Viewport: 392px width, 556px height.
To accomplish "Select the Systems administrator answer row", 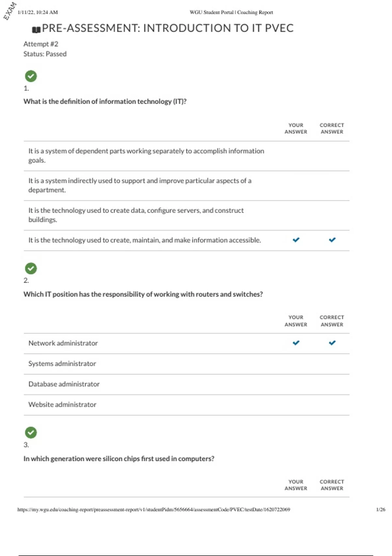I will (x=62, y=364).
